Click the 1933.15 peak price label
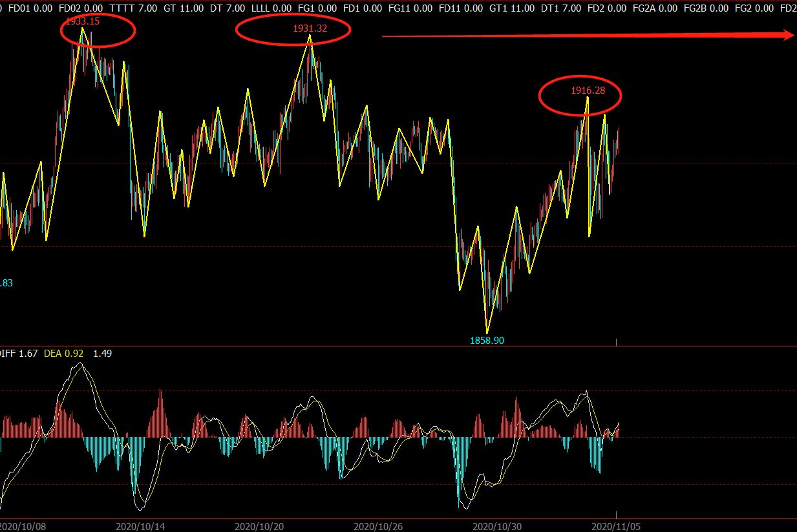Screen dimensions: 797x532 pos(83,21)
